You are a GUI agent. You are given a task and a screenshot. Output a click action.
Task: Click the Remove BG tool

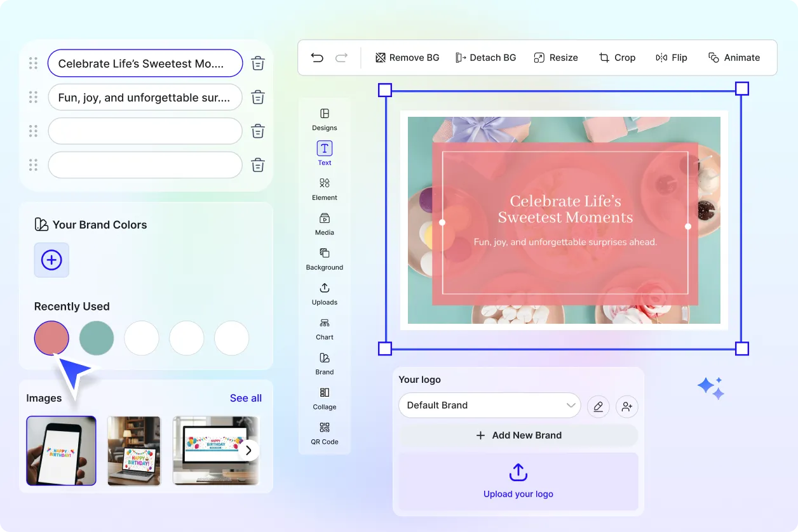click(x=407, y=58)
